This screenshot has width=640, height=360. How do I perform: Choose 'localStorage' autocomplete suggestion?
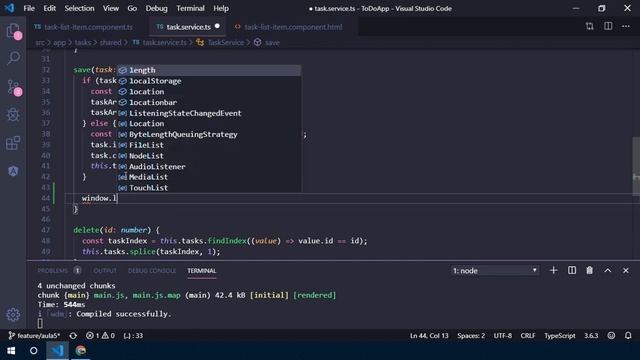point(209,81)
